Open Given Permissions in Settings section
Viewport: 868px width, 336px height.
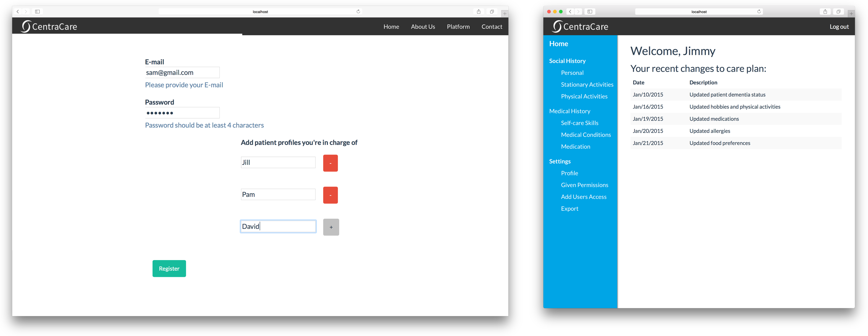tap(584, 185)
